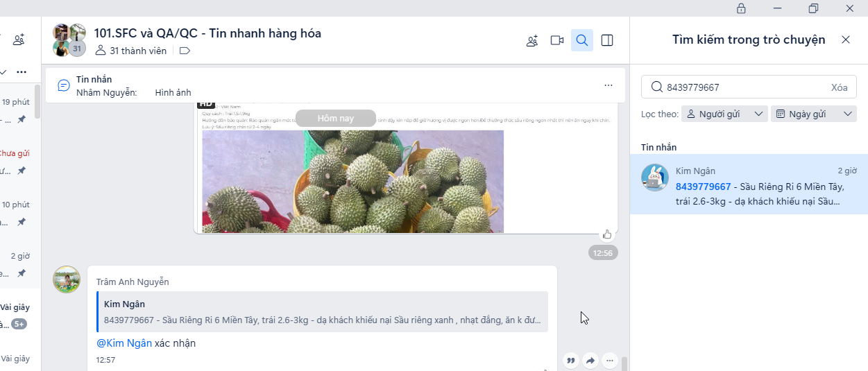Open conversation timestamped 19 phút
The image size is (868, 371).
(x=17, y=111)
